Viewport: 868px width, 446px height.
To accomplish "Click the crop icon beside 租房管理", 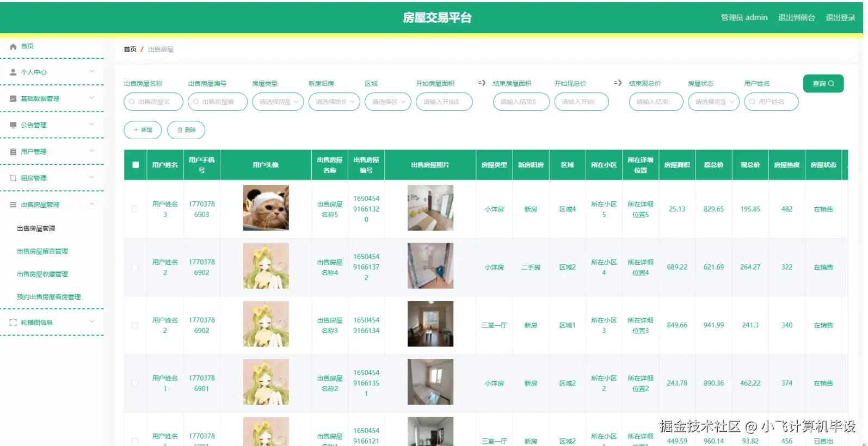I will click(13, 178).
